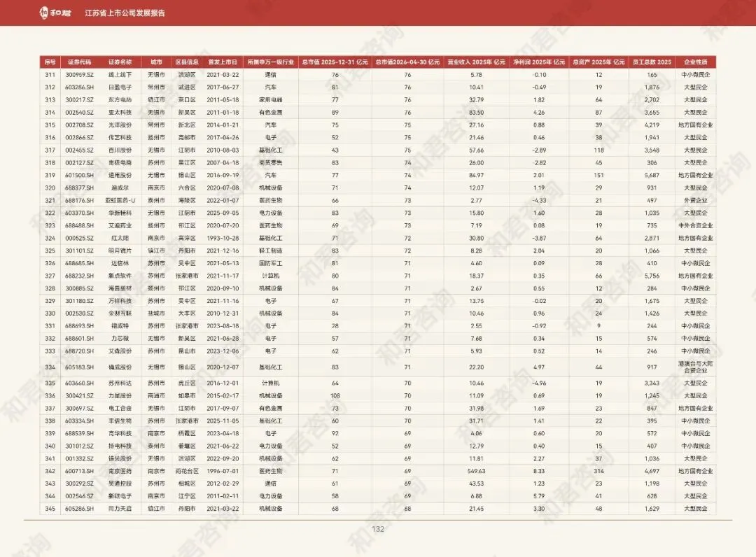Click the market value cell 108

coord(335,395)
